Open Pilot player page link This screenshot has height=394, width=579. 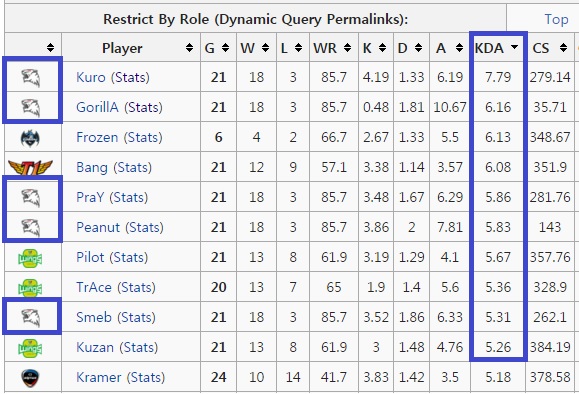tap(90, 257)
